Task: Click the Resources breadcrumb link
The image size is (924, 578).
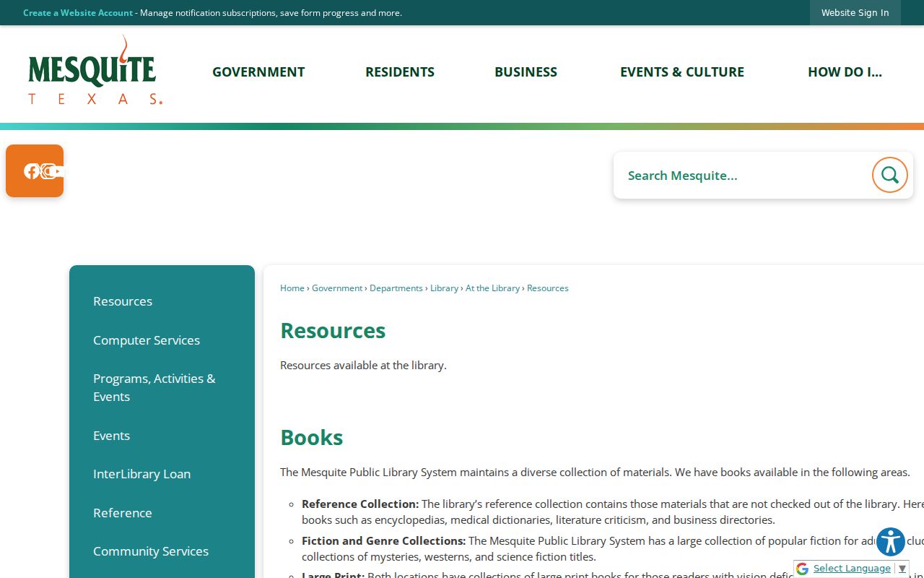Action: click(548, 288)
